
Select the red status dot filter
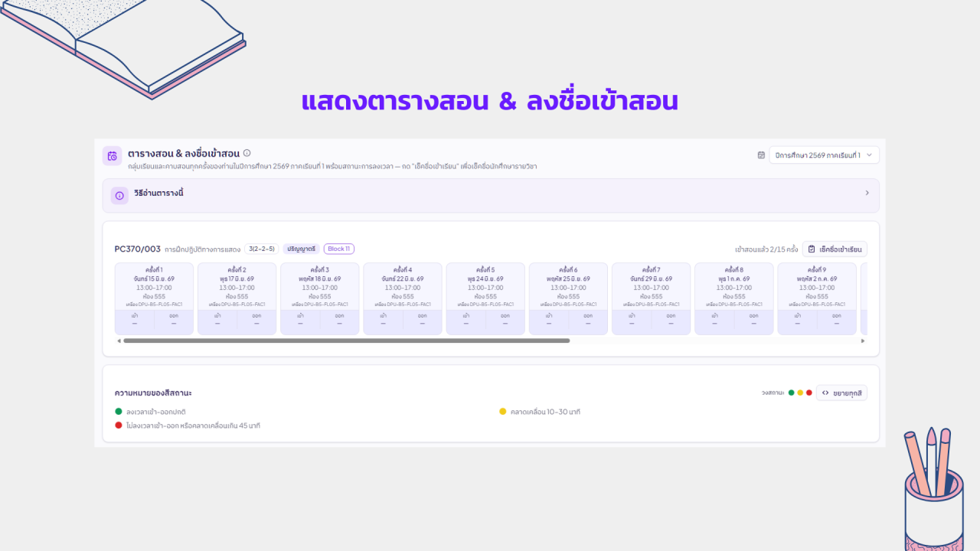(x=809, y=393)
